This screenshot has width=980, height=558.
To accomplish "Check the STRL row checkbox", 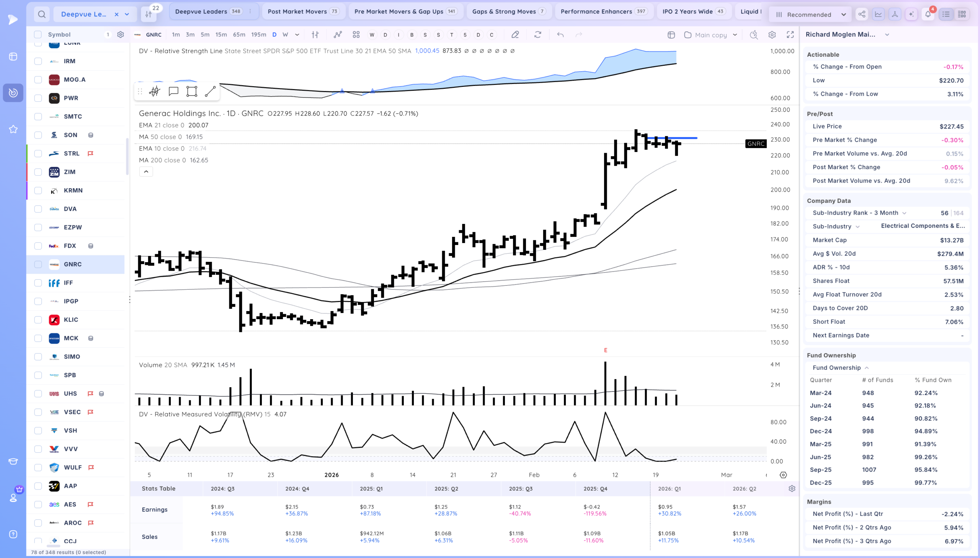I will (x=38, y=153).
